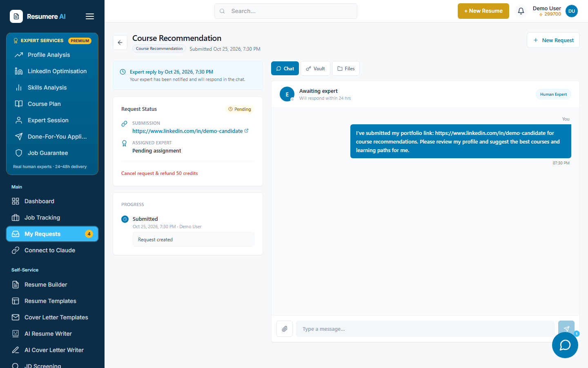The height and width of the screenshot is (368, 588).
Task: Click the New Resume button
Action: pyautogui.click(x=483, y=11)
